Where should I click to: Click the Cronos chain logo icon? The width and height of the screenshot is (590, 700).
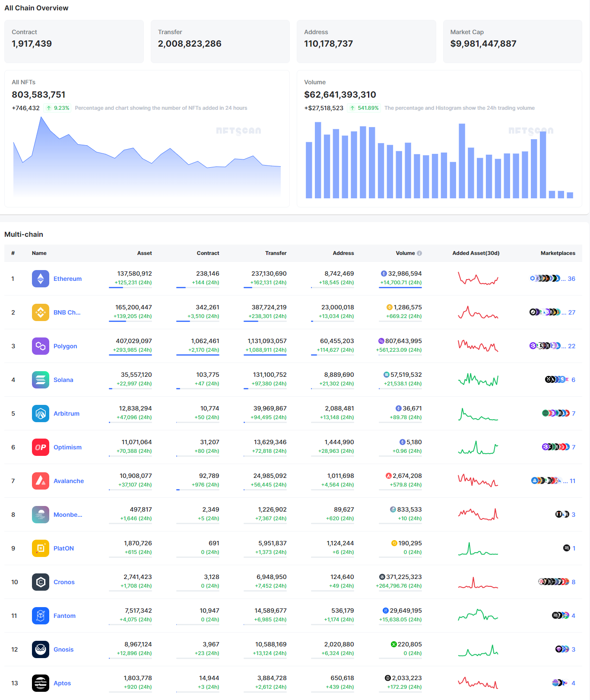[41, 582]
